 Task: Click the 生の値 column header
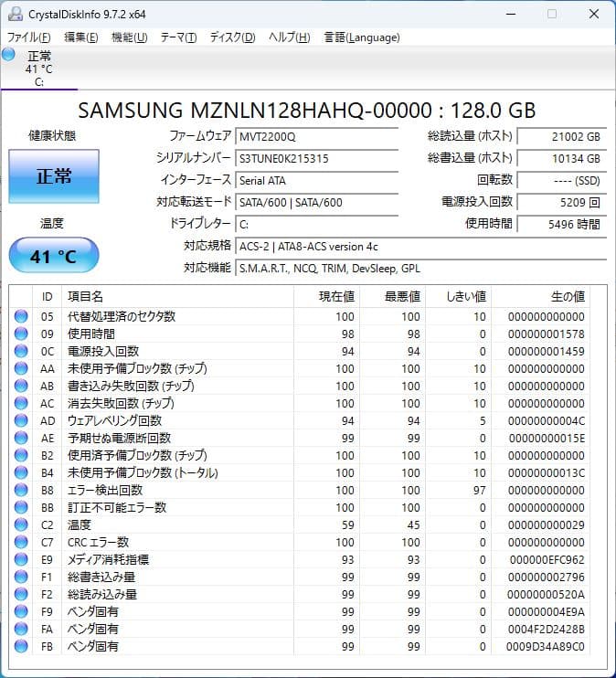pyautogui.click(x=540, y=297)
